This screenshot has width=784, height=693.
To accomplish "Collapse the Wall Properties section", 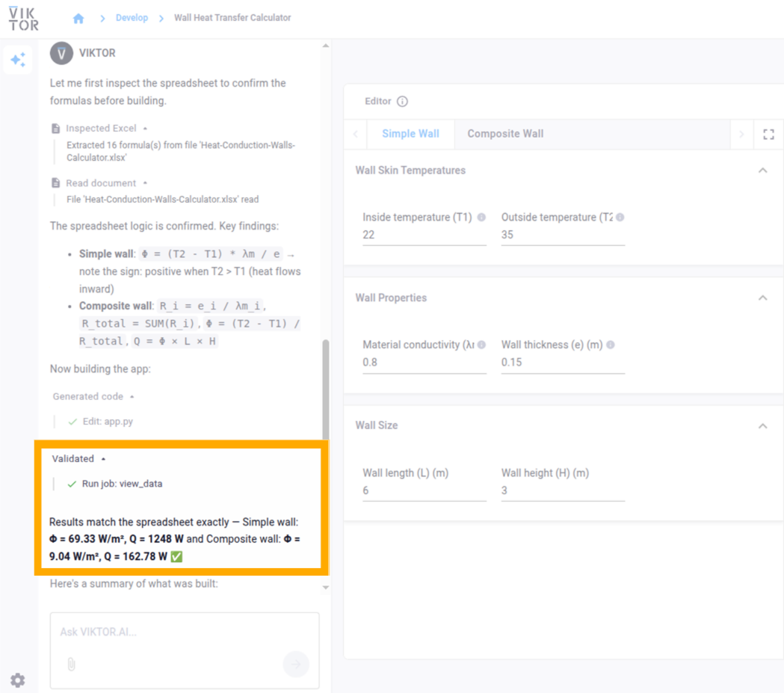I will (762, 298).
